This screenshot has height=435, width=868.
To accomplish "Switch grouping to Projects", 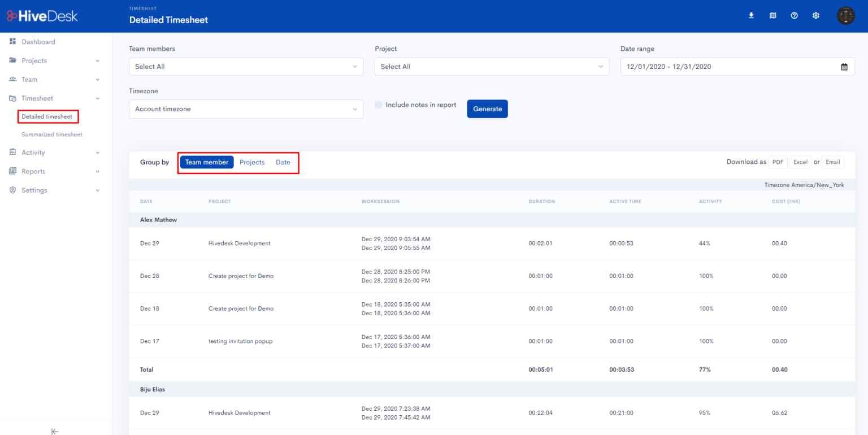I will [x=252, y=162].
